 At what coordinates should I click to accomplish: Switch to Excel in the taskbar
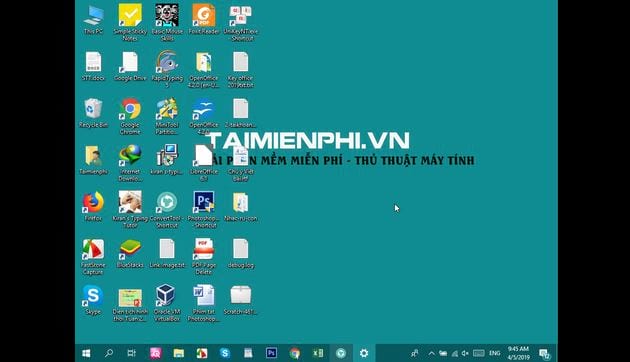tap(318, 353)
